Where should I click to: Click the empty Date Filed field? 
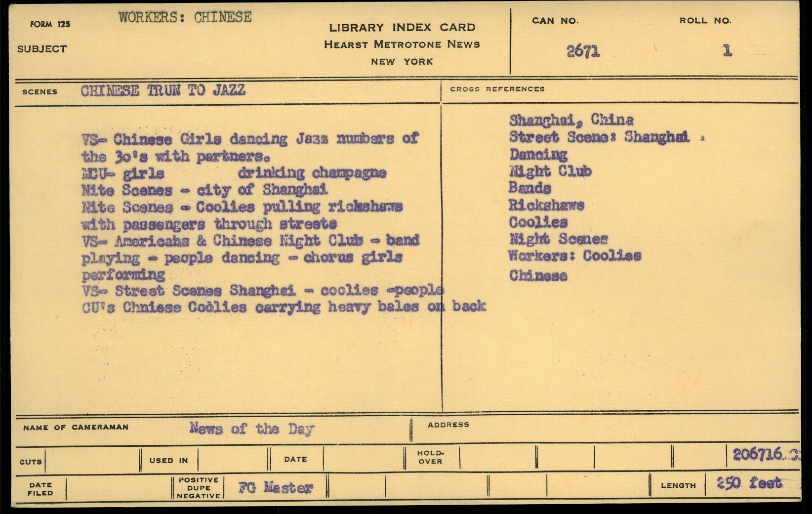(119, 488)
